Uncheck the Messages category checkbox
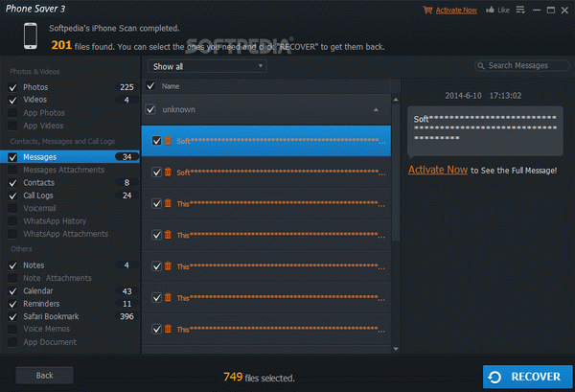The width and height of the screenshot is (575, 392). (12, 157)
